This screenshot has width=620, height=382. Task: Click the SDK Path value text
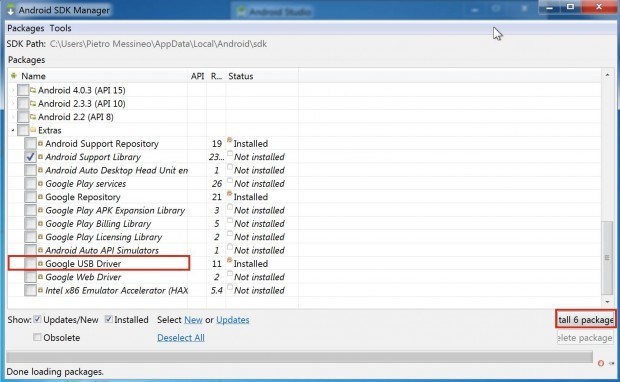(x=158, y=44)
